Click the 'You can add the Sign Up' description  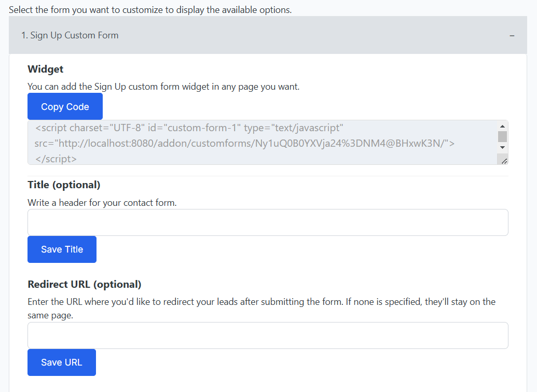click(x=163, y=87)
